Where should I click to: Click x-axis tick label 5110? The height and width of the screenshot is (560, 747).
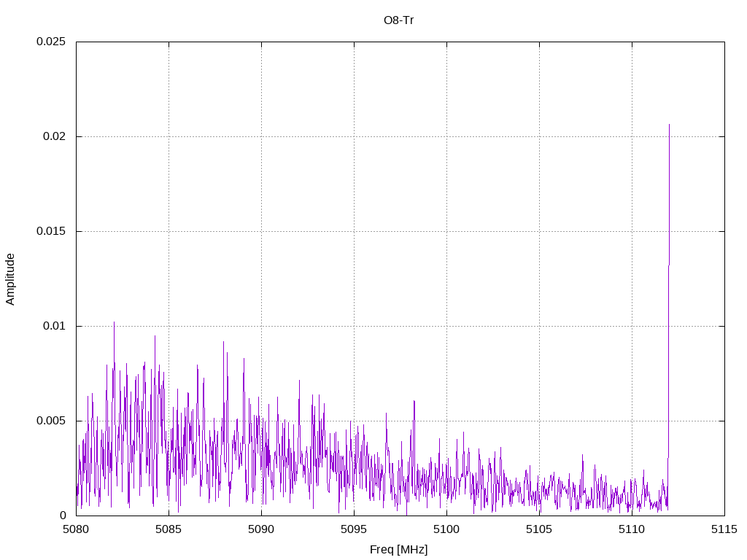pos(632,529)
